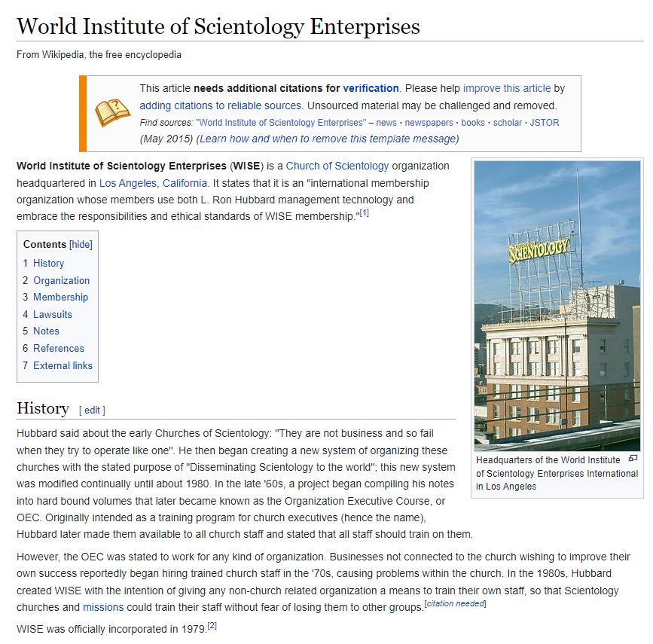Click the text From Wikipedia, the free encyclopedia
Screen dimensions: 653x644
tap(99, 54)
